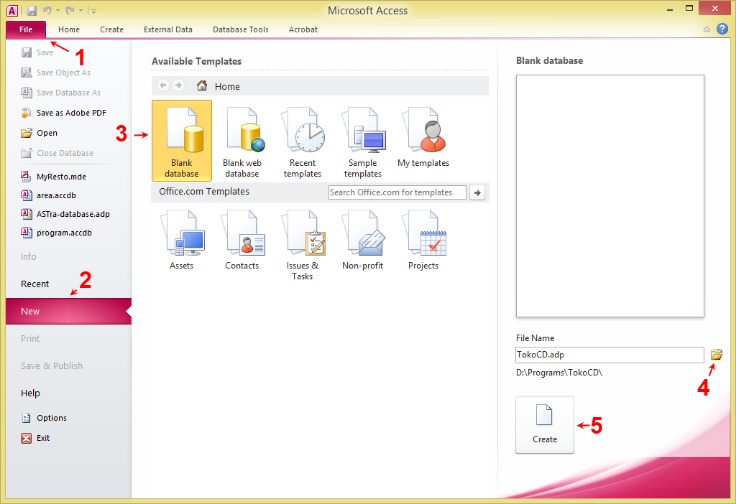Click the Create button
The height and width of the screenshot is (504, 736).
544,425
